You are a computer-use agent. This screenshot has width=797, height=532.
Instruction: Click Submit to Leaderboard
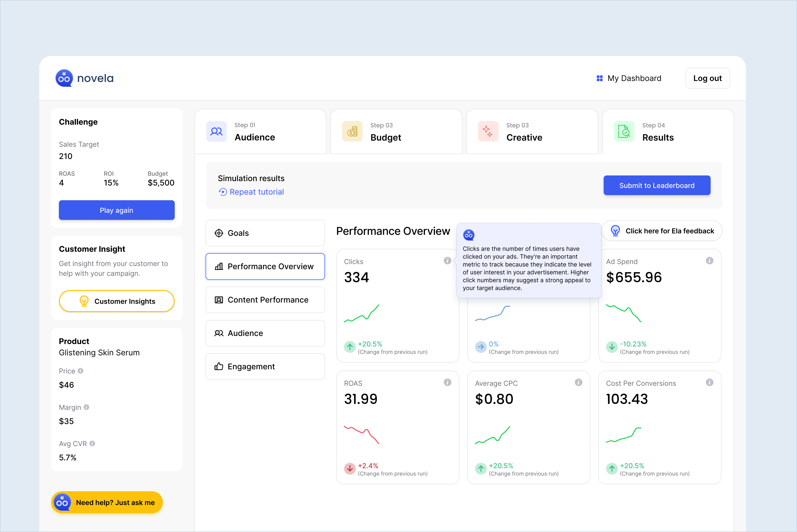coord(657,185)
